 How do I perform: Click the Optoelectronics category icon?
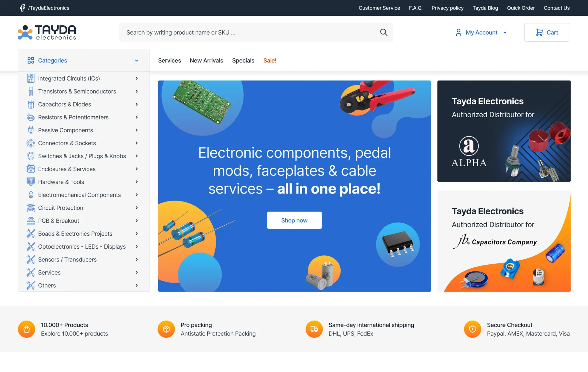pos(31,247)
